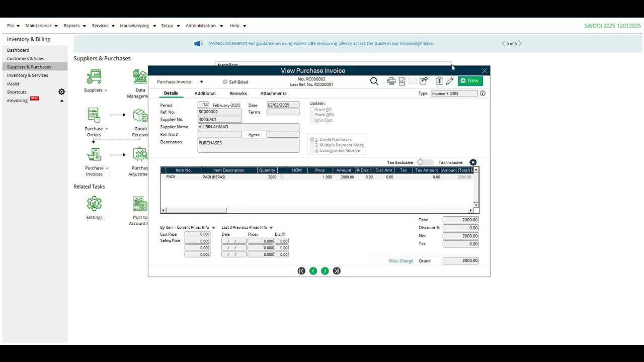The image size is (644, 362).
Task: Open the File menu
Action: (x=13, y=26)
